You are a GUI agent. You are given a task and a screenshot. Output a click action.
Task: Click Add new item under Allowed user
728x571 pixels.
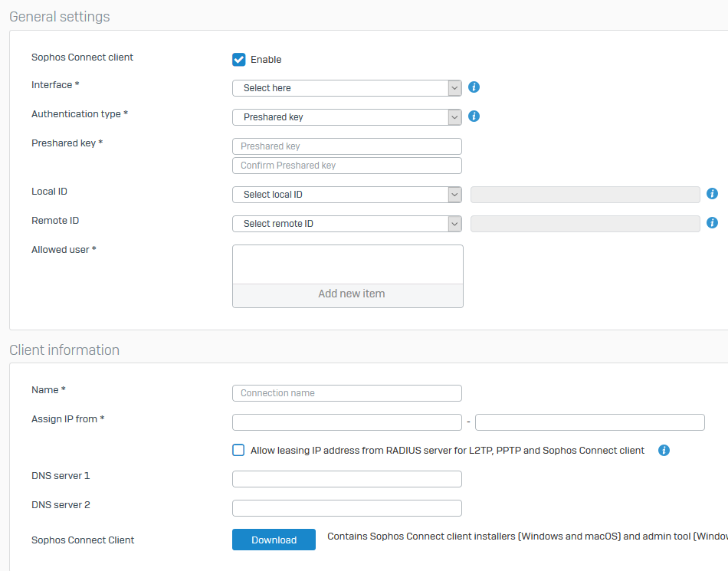tap(348, 295)
